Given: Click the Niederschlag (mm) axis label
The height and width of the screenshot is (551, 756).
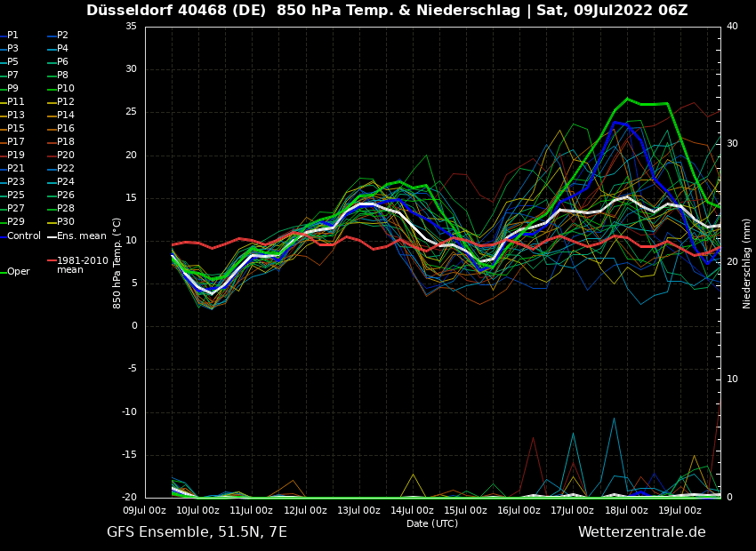Looking at the screenshot, I should point(747,263).
